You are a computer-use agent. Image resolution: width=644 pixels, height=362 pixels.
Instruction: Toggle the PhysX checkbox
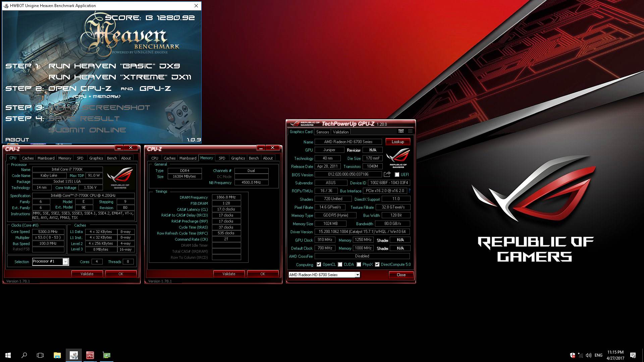(359, 264)
